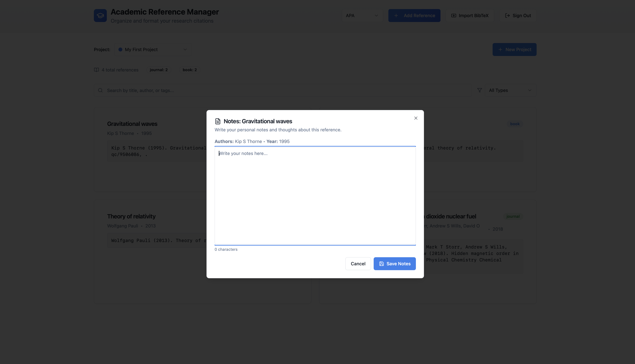This screenshot has width=635, height=364.
Task: Click the 'journal: 2' badge
Action: [x=159, y=70]
